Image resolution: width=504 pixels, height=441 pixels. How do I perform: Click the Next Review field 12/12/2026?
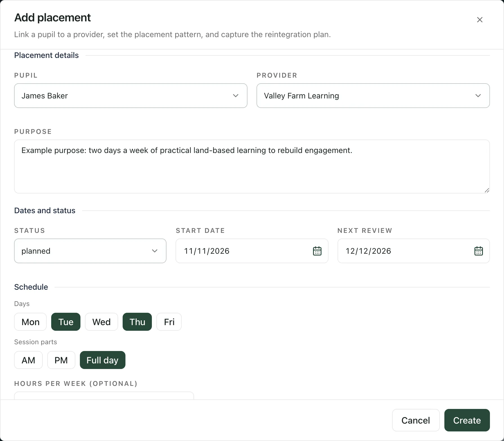(x=414, y=251)
